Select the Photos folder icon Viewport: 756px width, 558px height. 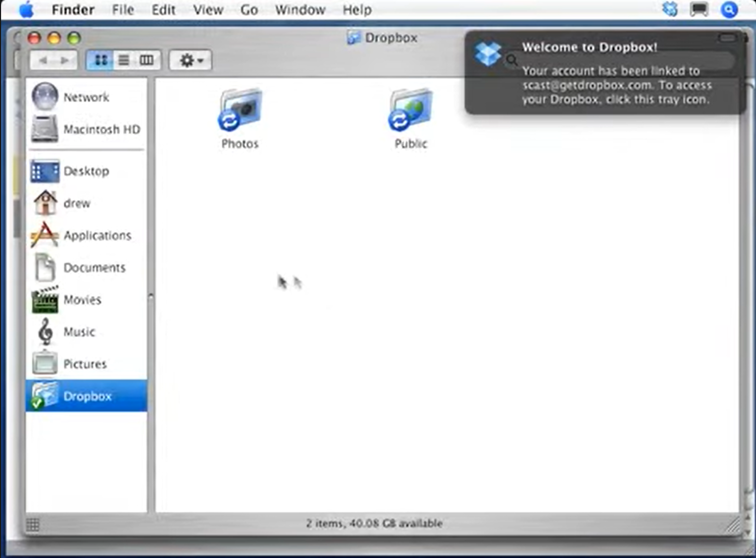[240, 110]
